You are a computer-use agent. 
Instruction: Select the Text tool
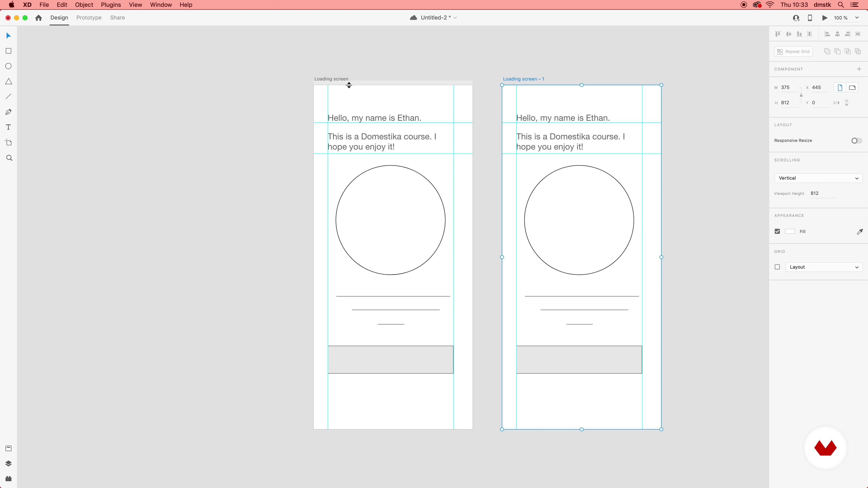pos(8,127)
